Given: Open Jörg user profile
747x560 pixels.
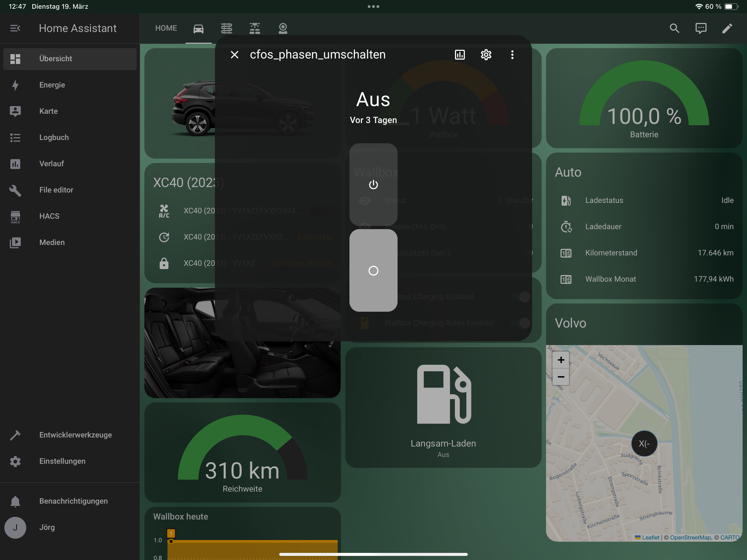Looking at the screenshot, I should (x=70, y=527).
